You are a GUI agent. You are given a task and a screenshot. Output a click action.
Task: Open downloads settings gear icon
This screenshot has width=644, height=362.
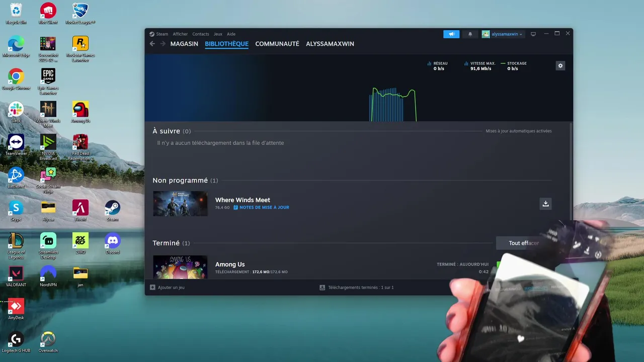[x=560, y=66]
